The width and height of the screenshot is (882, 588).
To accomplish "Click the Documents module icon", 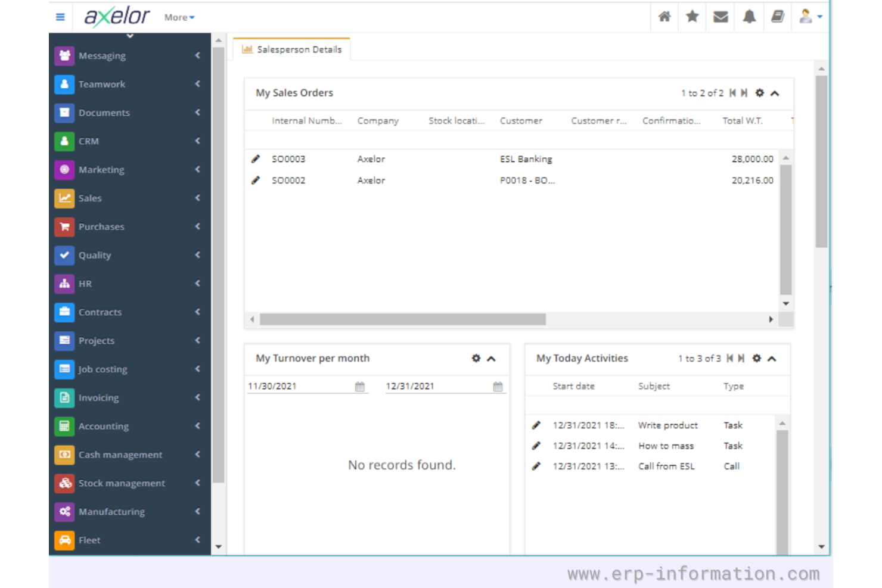I will click(x=64, y=113).
